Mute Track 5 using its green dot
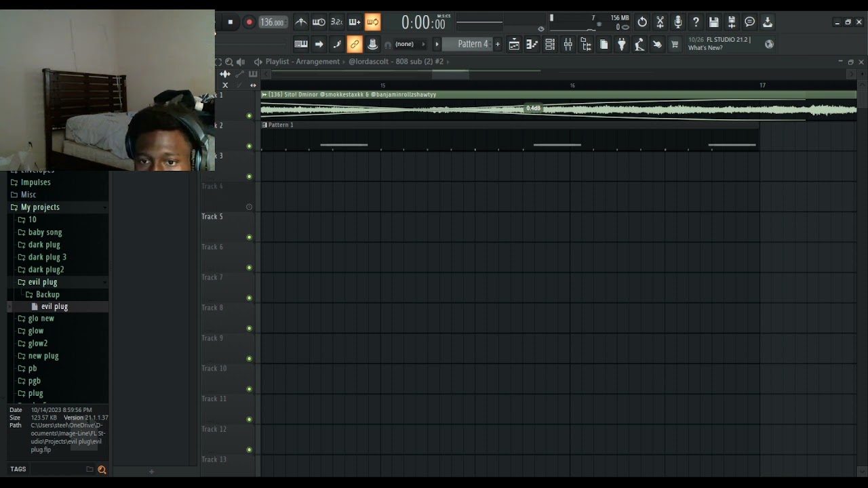Image resolution: width=868 pixels, height=488 pixels. click(x=249, y=237)
